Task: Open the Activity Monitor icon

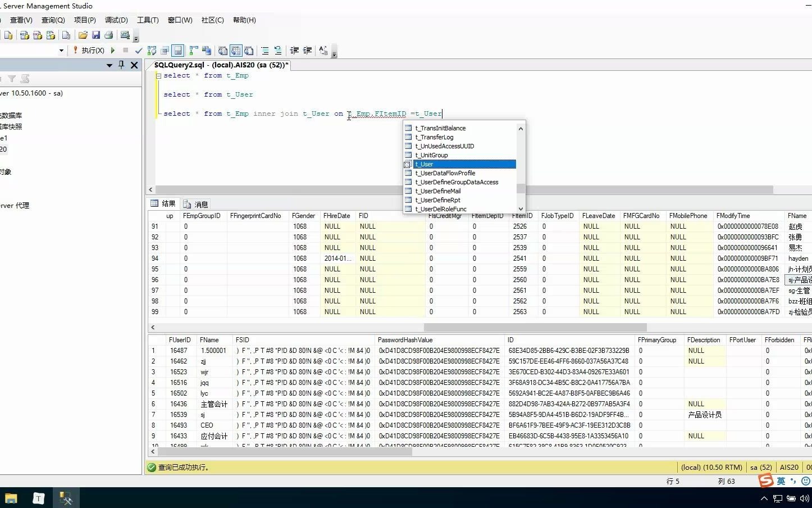Action: 125,35
